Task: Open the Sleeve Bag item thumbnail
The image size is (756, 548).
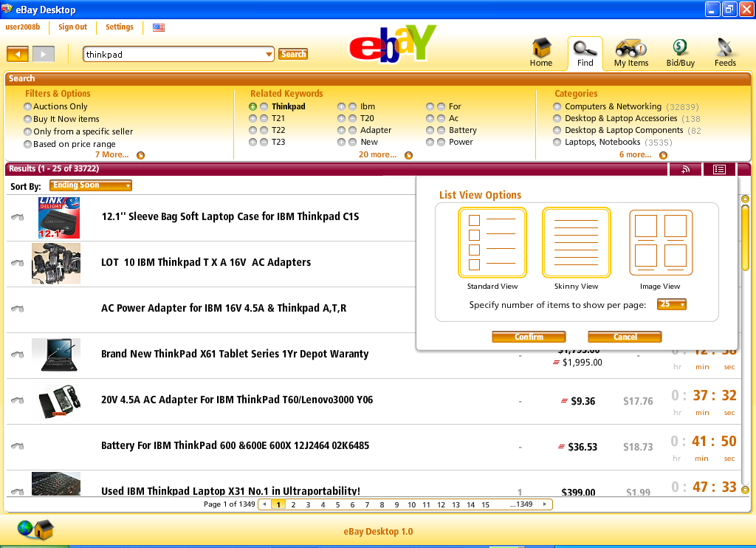Action: (59, 218)
